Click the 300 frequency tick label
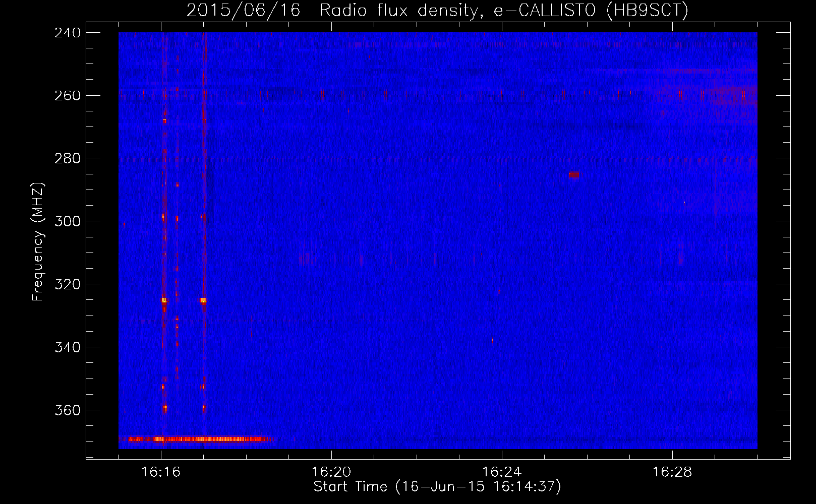This screenshot has width=816, height=504. click(x=68, y=222)
